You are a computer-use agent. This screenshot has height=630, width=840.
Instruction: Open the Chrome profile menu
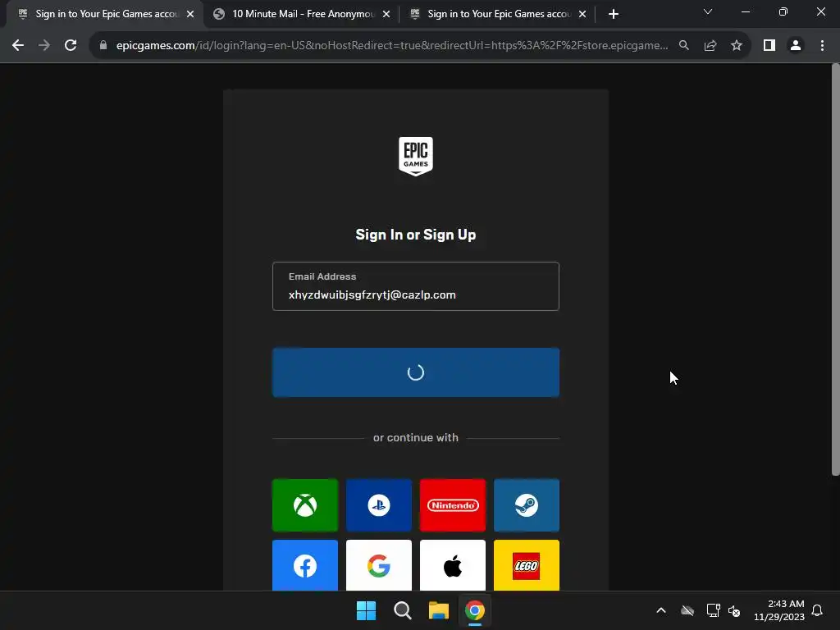(796, 46)
